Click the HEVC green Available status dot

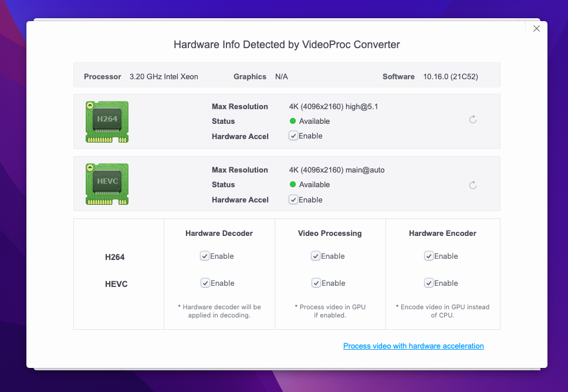(293, 184)
